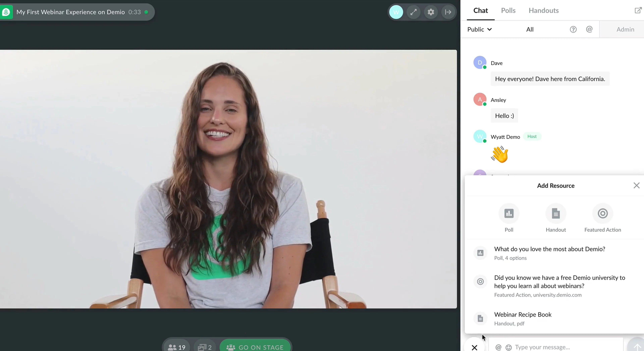Viewport: 644px width, 351px height.
Task: Click the Admin label in chat toolbar
Action: pyautogui.click(x=625, y=29)
